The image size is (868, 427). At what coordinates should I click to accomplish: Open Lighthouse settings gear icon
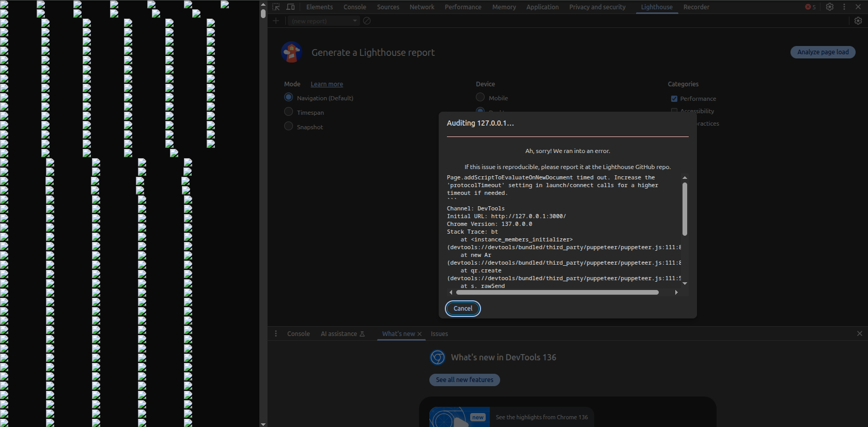point(858,21)
